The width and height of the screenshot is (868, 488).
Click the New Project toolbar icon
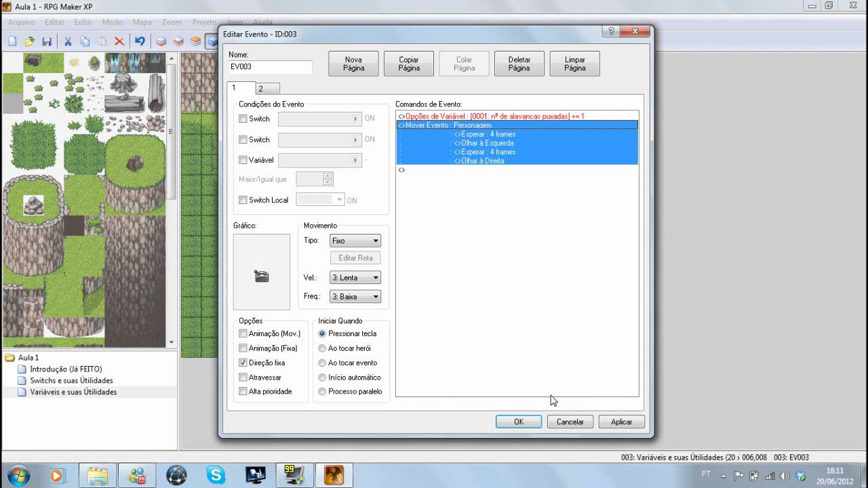point(13,41)
